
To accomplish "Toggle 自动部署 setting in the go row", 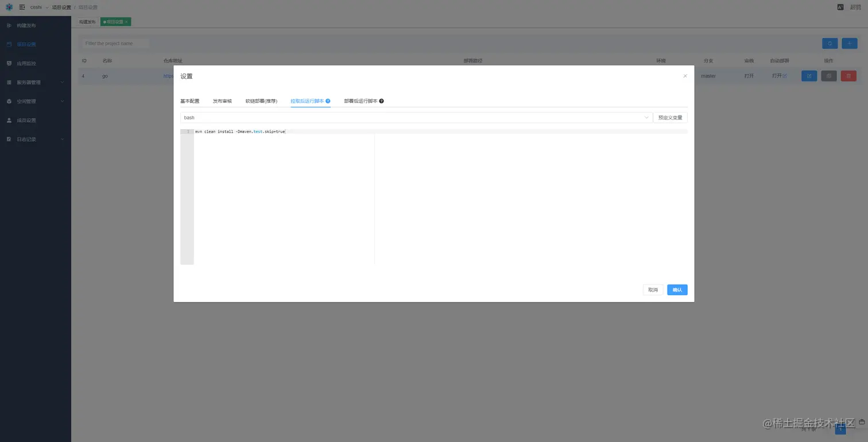I will [x=778, y=75].
